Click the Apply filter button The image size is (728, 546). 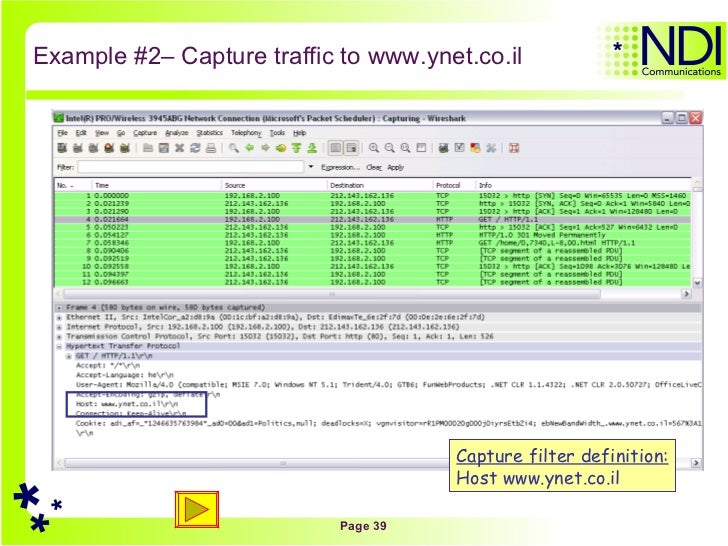coord(396,167)
